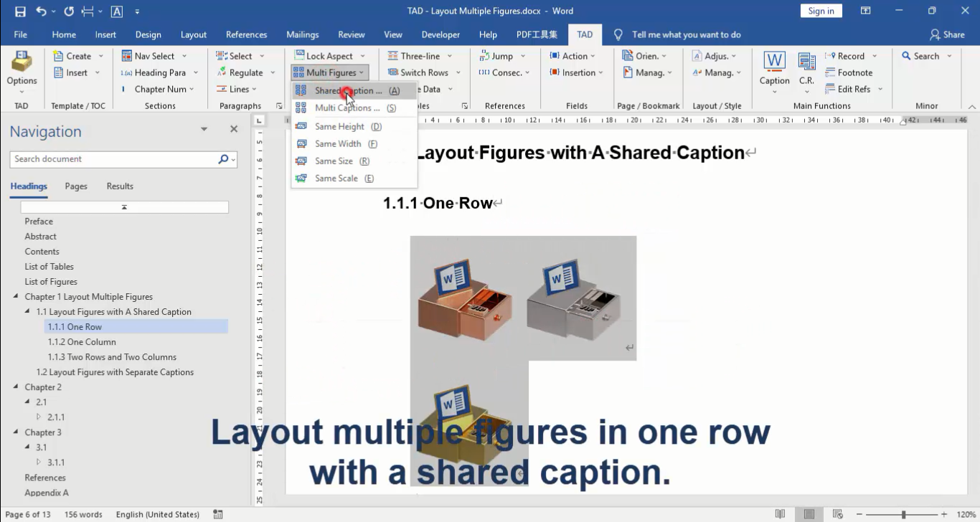This screenshot has width=980, height=522.
Task: Collapse section 1.1 in Navigation
Action: coord(28,312)
